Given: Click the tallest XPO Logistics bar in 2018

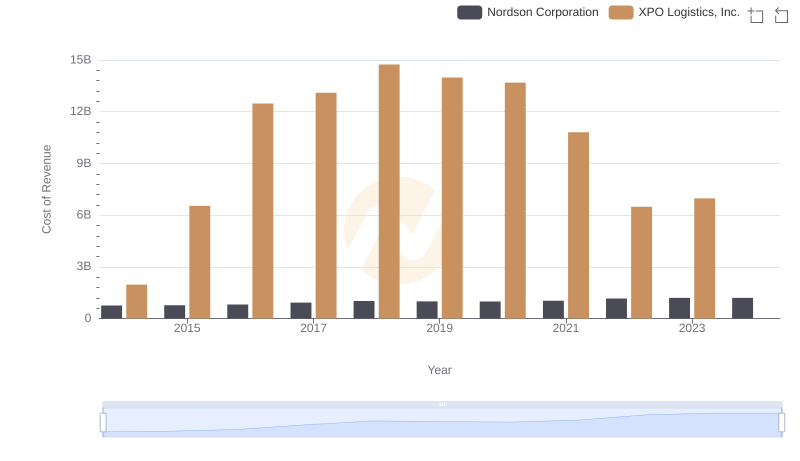Looking at the screenshot, I should click(x=389, y=191).
